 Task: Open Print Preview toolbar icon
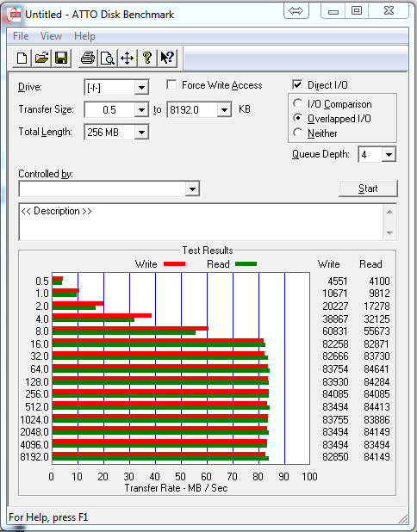pyautogui.click(x=108, y=58)
